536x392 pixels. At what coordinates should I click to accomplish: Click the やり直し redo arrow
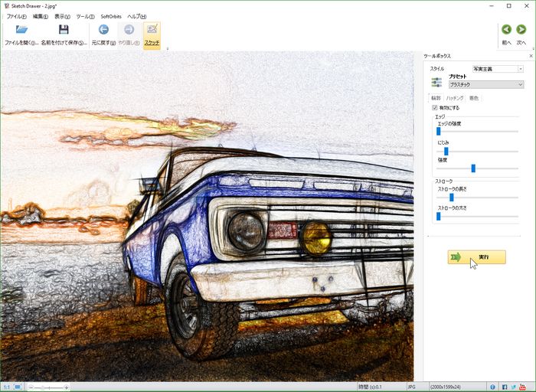tap(129, 30)
